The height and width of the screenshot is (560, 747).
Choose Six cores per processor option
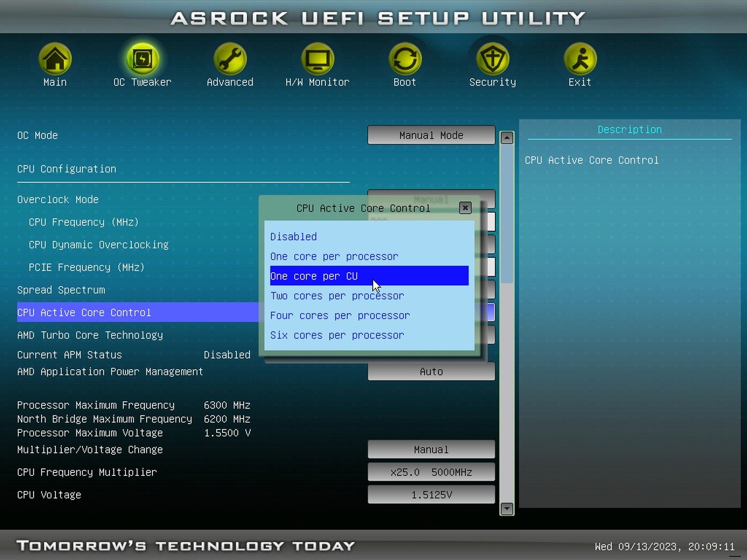coord(369,335)
